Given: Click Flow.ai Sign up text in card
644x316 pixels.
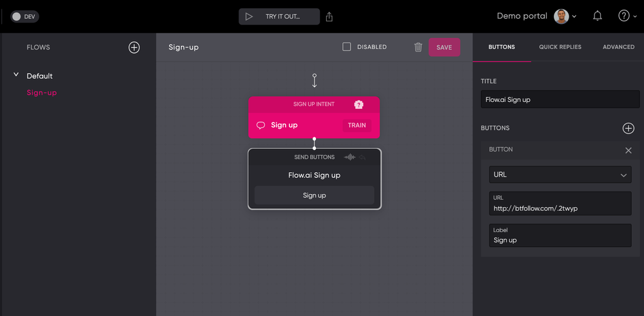Looking at the screenshot, I should tap(314, 175).
